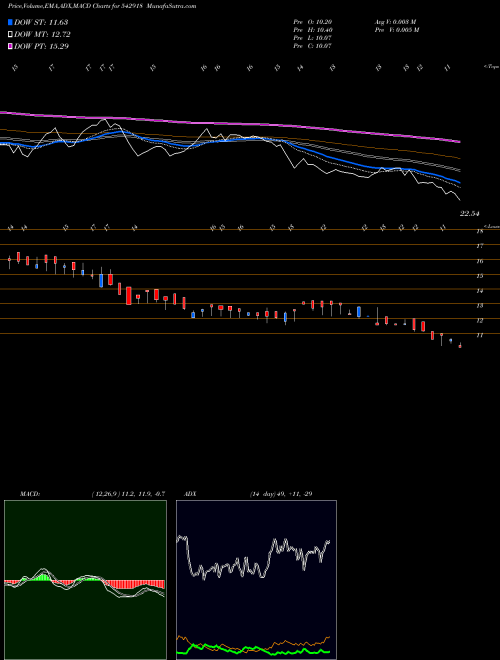Click the 'Pre V: 0.005 M' volume text
Image resolution: width=500 pixels, height=660 pixels.
pos(396,30)
